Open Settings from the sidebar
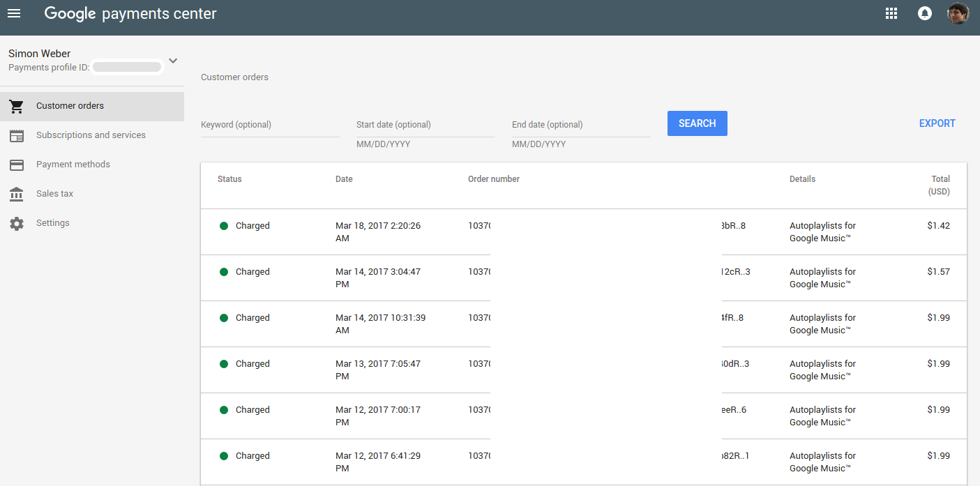 point(92,223)
